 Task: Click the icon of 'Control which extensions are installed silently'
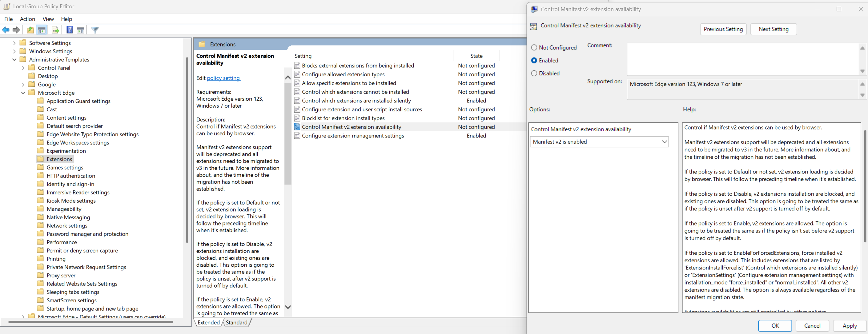click(x=297, y=101)
